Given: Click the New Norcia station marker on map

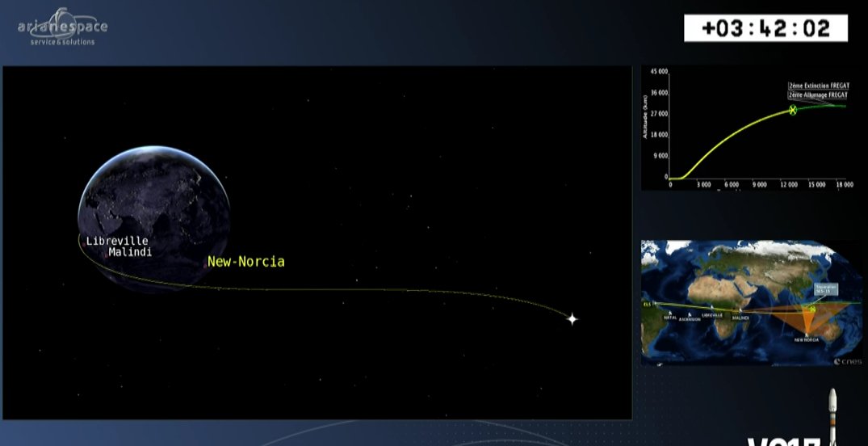Looking at the screenshot, I should click(x=807, y=334).
